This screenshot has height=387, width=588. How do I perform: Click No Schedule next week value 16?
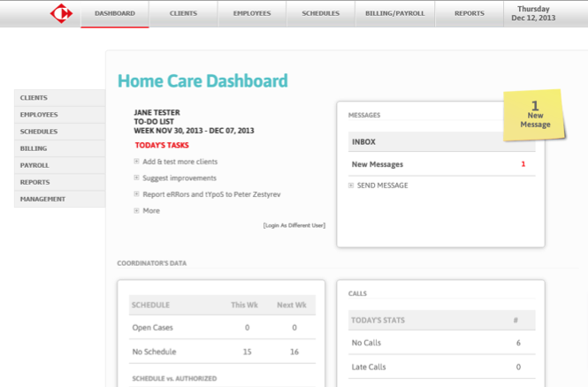click(x=294, y=352)
